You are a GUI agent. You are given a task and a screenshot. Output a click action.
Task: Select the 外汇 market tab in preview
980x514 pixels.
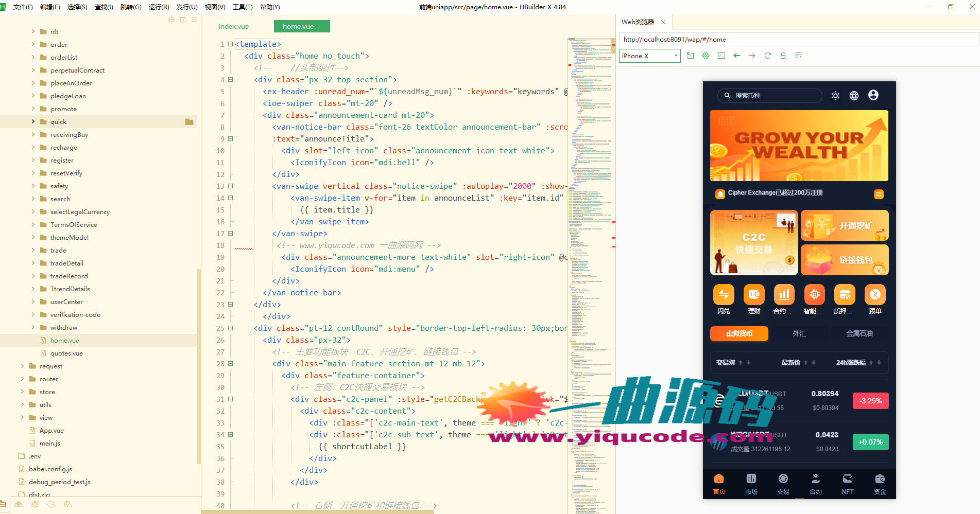click(799, 333)
